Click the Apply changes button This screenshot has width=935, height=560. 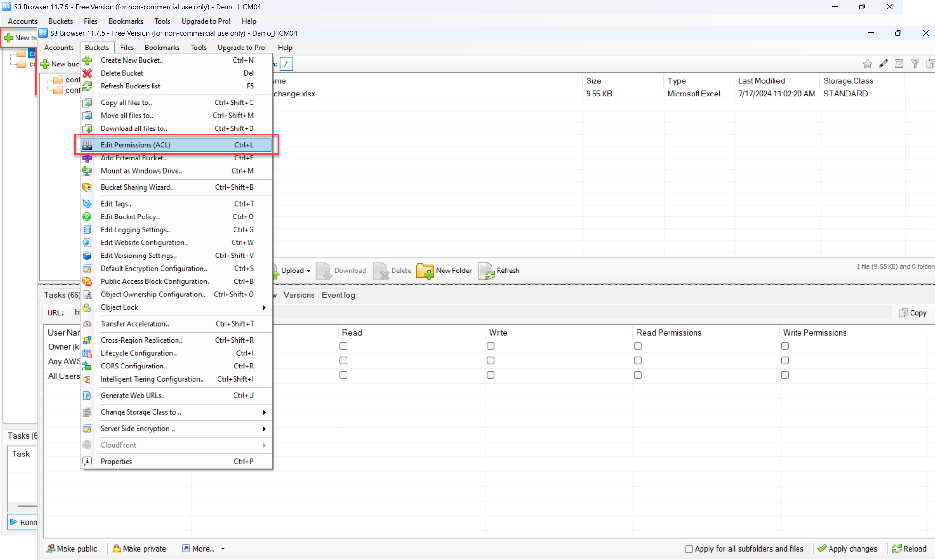(847, 549)
